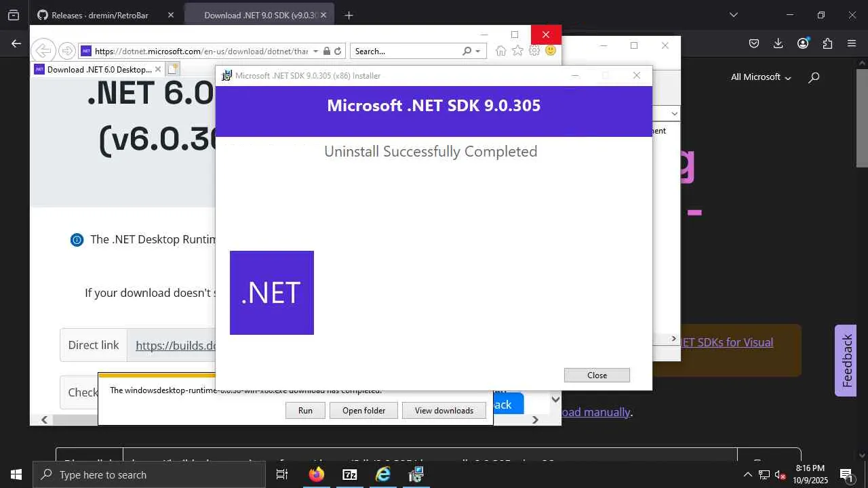Expand the Firefox list all tabs chevron
Viewport: 868px width, 488px height.
coord(733,15)
